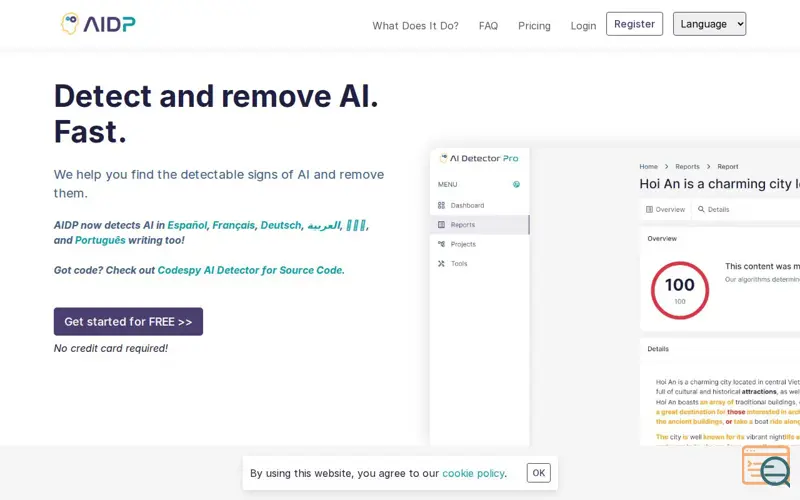Viewport: 800px width, 500px height.
Task: Click the 'Report' breadcrumb text
Action: click(x=728, y=166)
